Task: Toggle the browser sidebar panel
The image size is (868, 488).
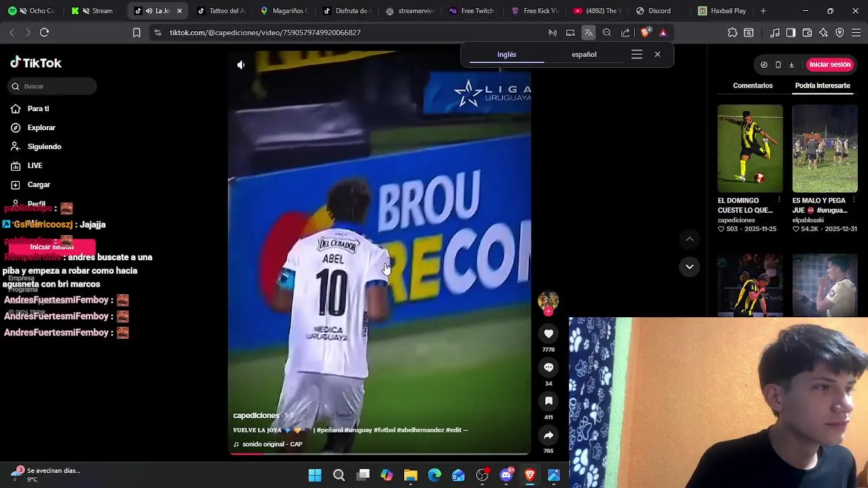Action: point(791,33)
